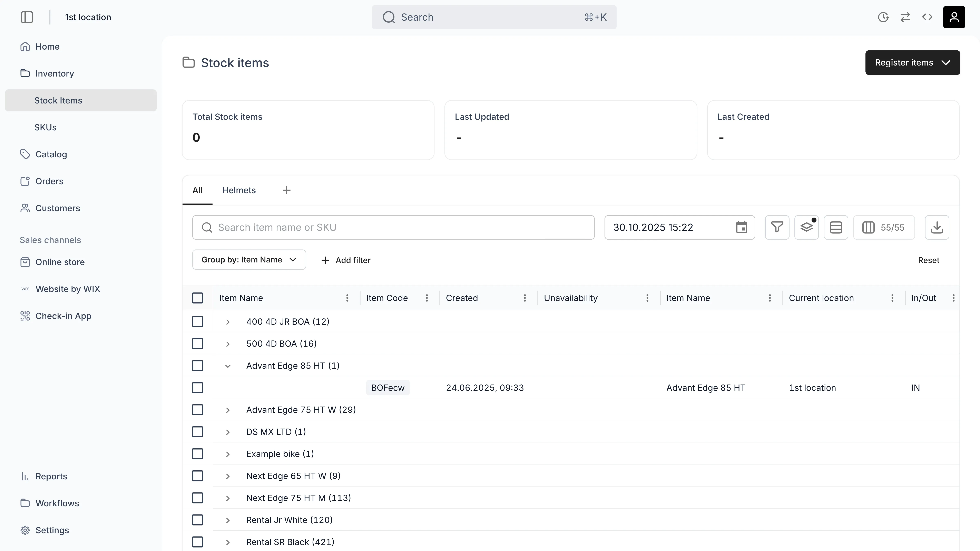980x551 pixels.
Task: Open the grouping layers button
Action: 806,227
